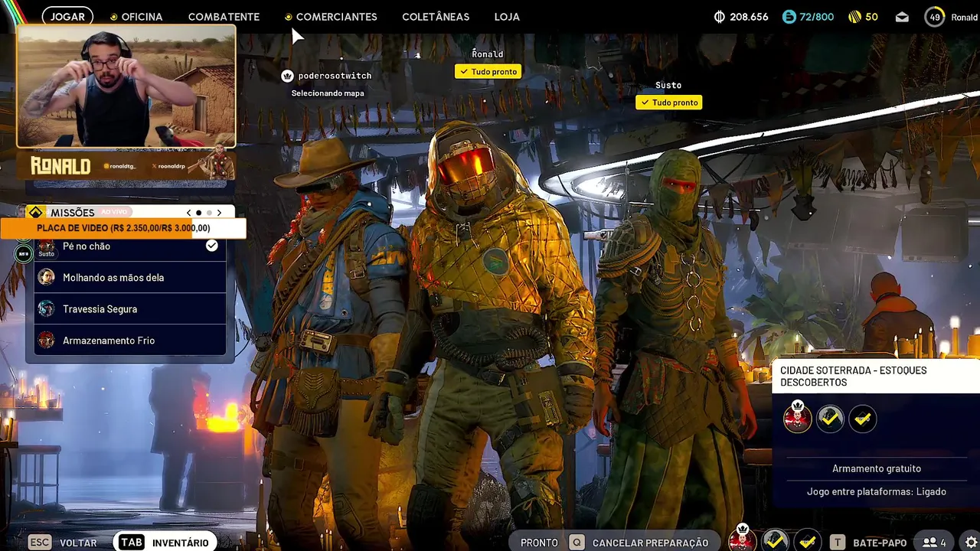The image size is (980, 551).
Task: Go to next missions page arrow
Action: (x=219, y=213)
